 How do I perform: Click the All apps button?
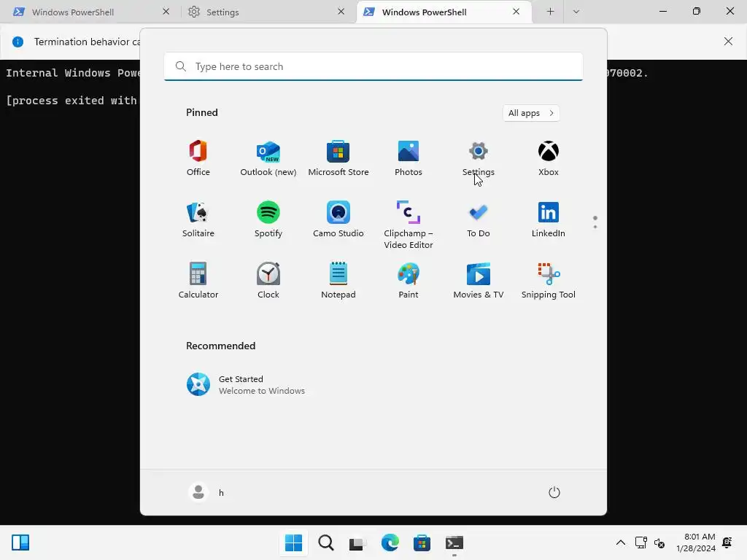531,113
